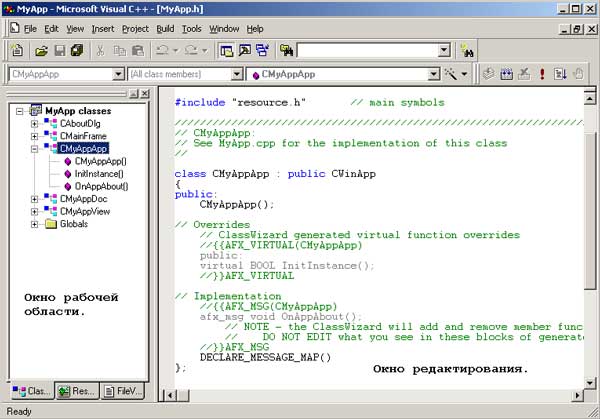Image resolution: width=600 pixels, height=419 pixels.
Task: Collapse the MyApp classes root node
Action: (x=19, y=111)
